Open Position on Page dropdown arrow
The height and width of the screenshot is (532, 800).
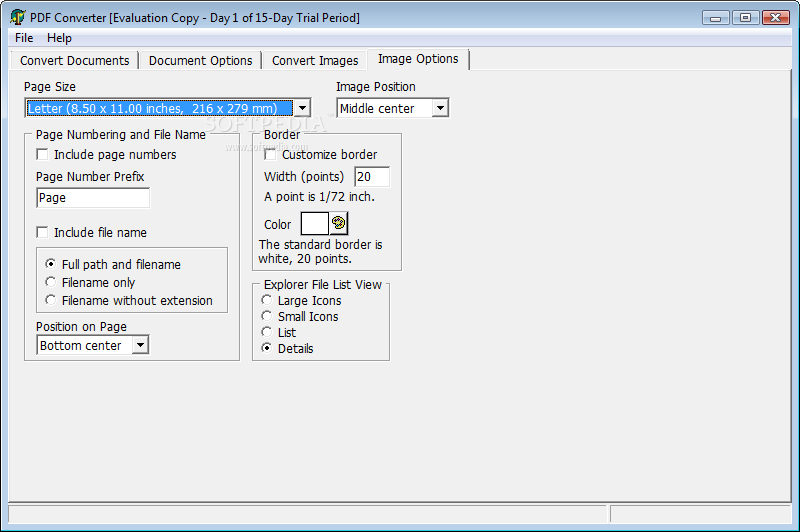tap(140, 345)
